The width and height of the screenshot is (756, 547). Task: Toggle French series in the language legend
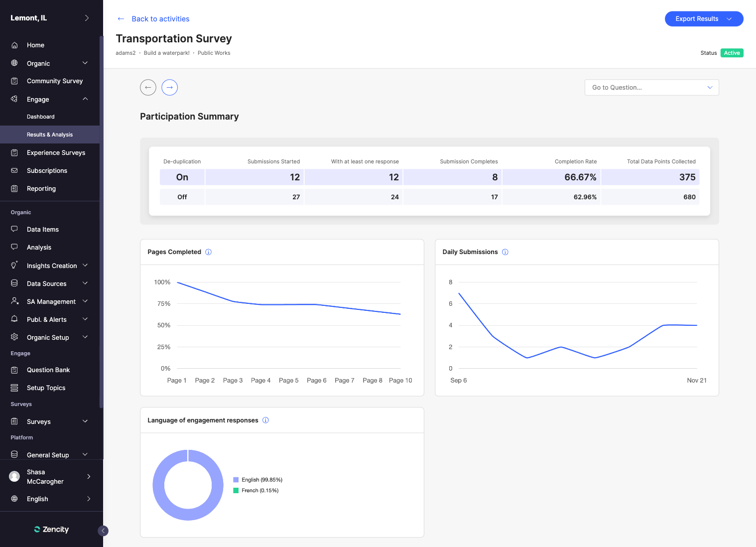(255, 491)
